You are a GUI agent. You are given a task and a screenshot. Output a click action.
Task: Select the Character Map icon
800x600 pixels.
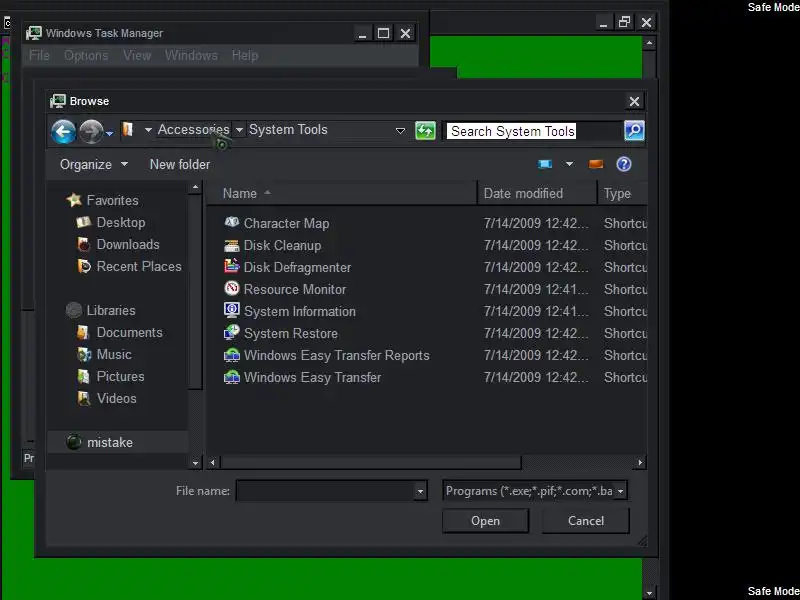(x=232, y=222)
